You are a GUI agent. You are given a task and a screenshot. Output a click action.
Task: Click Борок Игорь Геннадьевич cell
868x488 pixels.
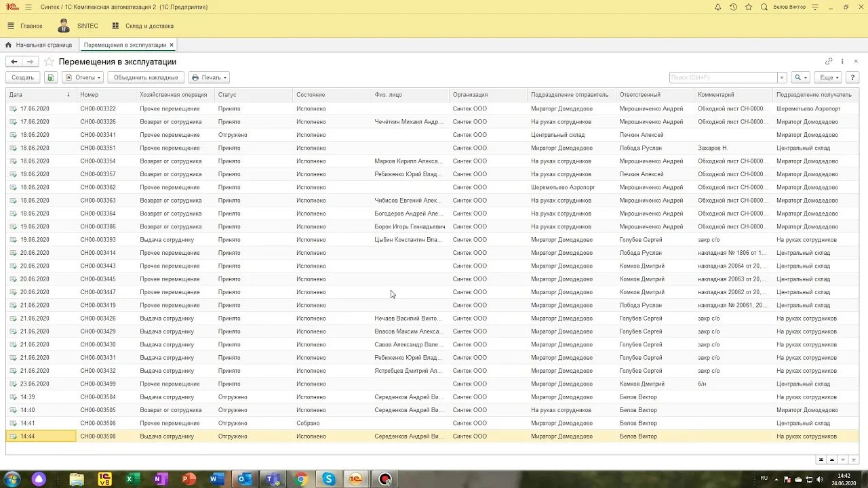pos(410,226)
